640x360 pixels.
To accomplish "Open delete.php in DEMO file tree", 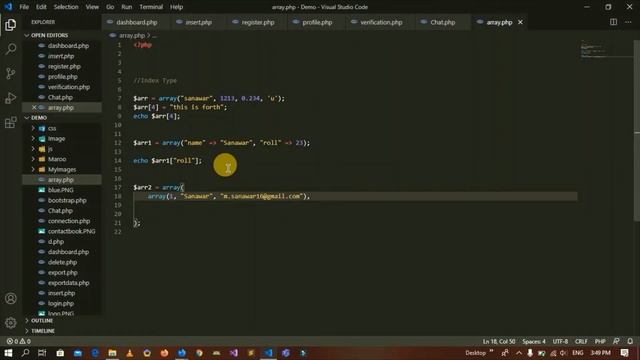I will point(62,262).
